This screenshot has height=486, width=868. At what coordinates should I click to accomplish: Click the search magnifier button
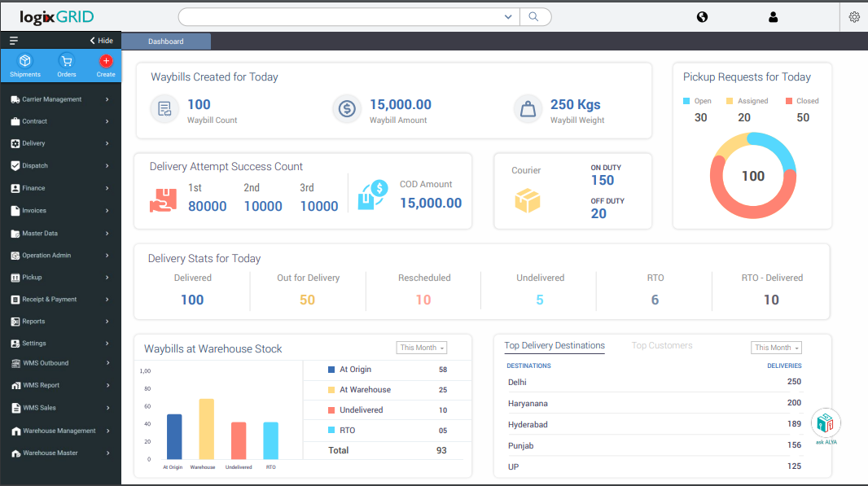(x=535, y=16)
